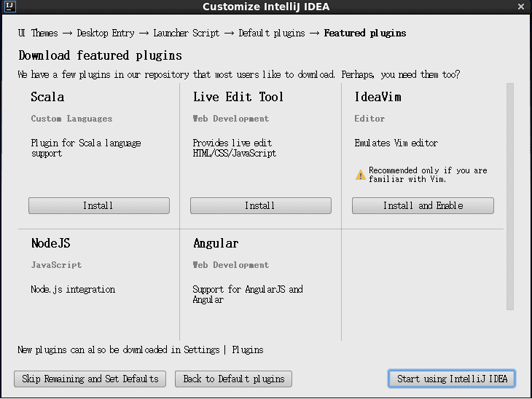Click the Vim warning triangle icon
This screenshot has width=532, height=399.
360,175
